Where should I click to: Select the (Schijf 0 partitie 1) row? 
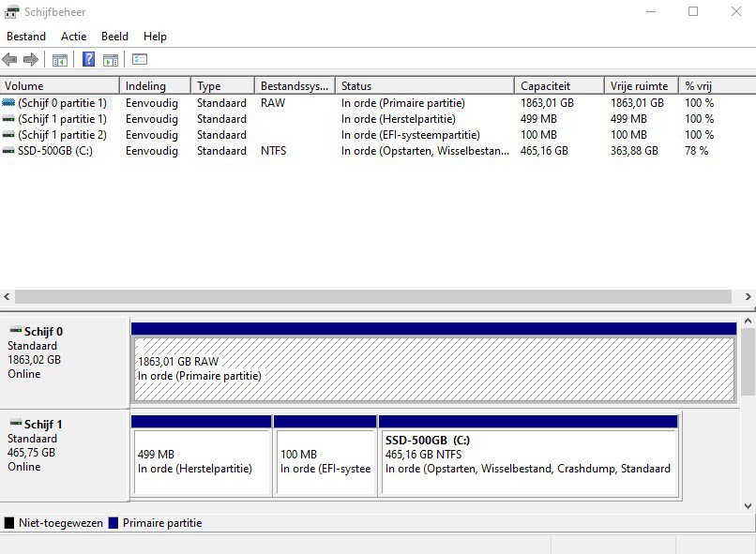coord(62,103)
